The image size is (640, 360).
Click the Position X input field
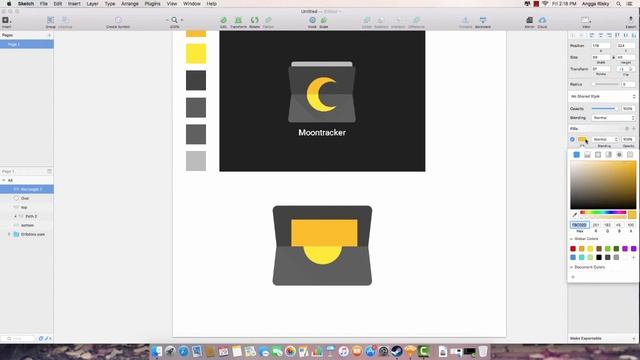[x=601, y=46]
